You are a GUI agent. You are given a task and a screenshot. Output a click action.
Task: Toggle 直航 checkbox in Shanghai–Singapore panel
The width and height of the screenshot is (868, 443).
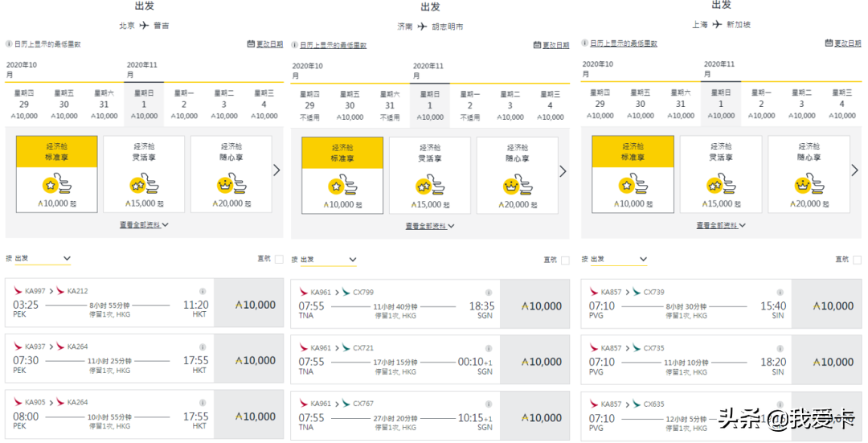pos(857,260)
